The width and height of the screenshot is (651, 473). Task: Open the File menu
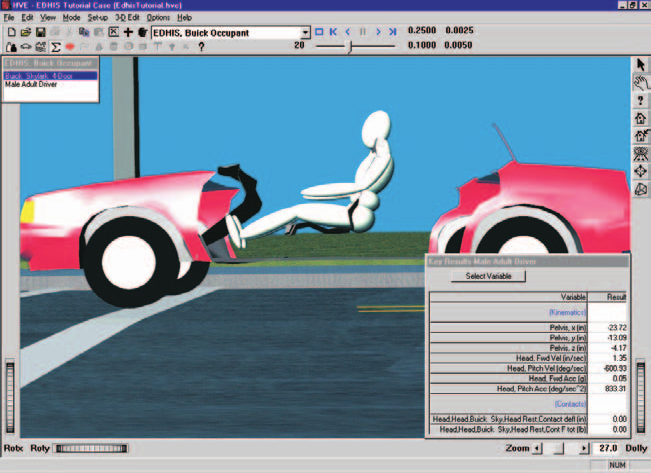click(x=9, y=17)
